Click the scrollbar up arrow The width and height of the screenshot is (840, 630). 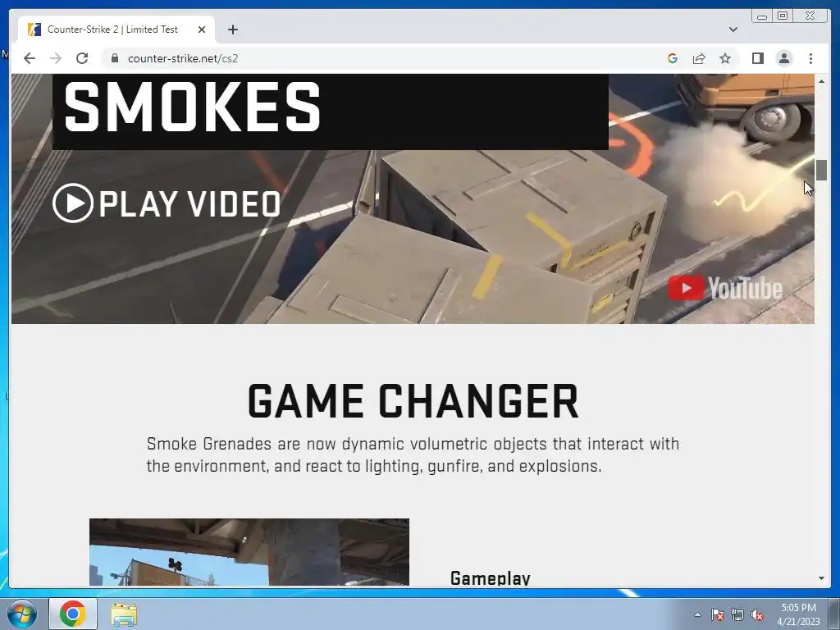(822, 81)
